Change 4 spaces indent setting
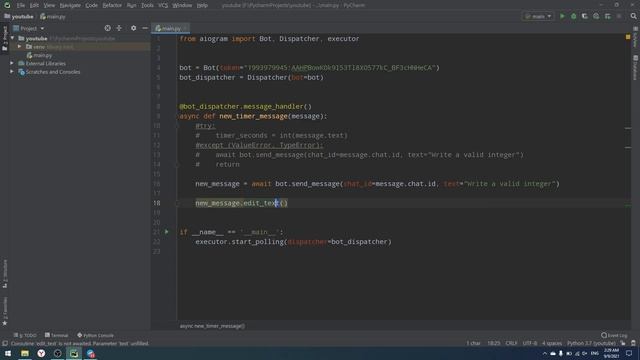Image resolution: width=640 pixels, height=360 pixels. 552,343
